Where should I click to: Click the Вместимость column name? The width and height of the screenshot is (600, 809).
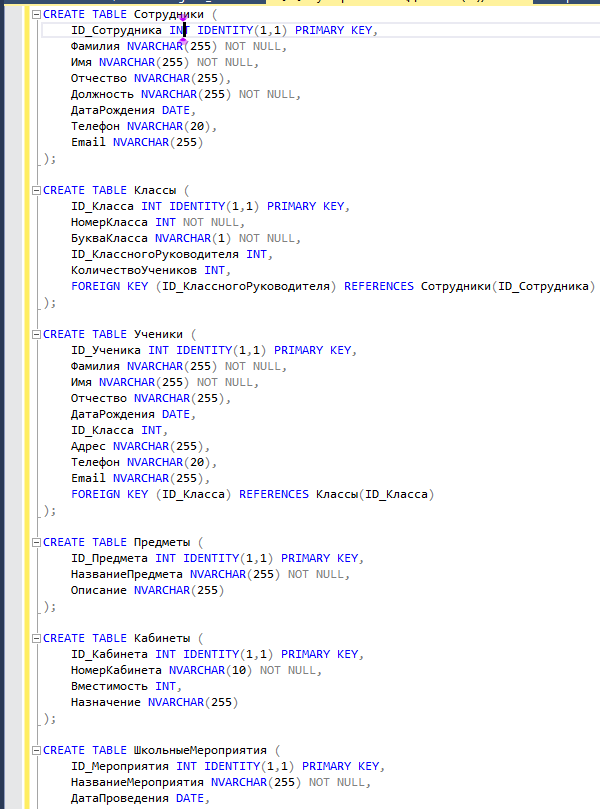109,686
